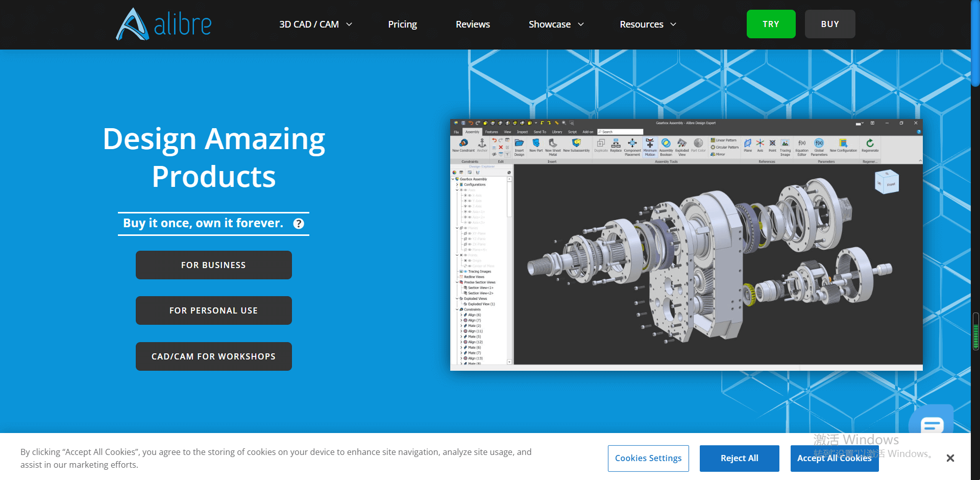Open the Equation Editor tool
This screenshot has width=980, height=480.
pos(802,143)
